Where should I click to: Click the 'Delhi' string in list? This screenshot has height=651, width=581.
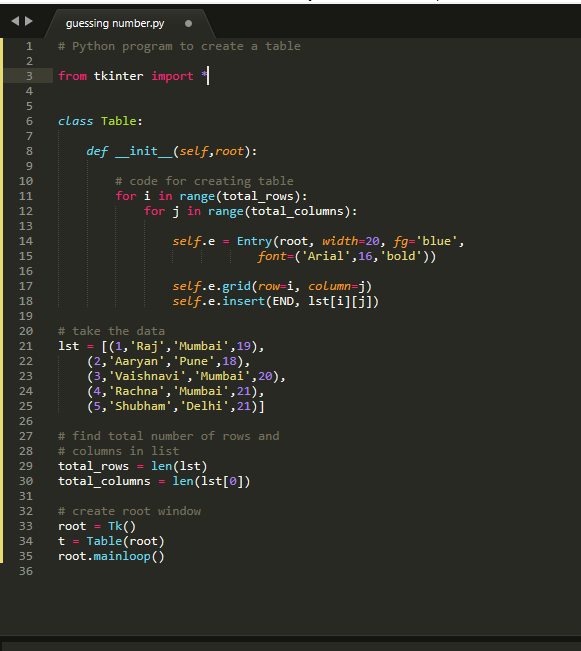pyautogui.click(x=204, y=406)
